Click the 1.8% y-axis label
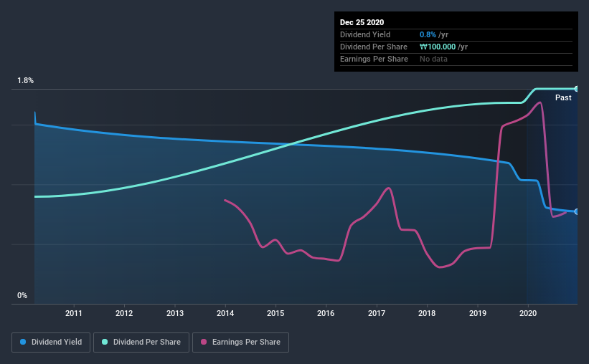Viewport: 589px width, 364px height. tap(26, 81)
